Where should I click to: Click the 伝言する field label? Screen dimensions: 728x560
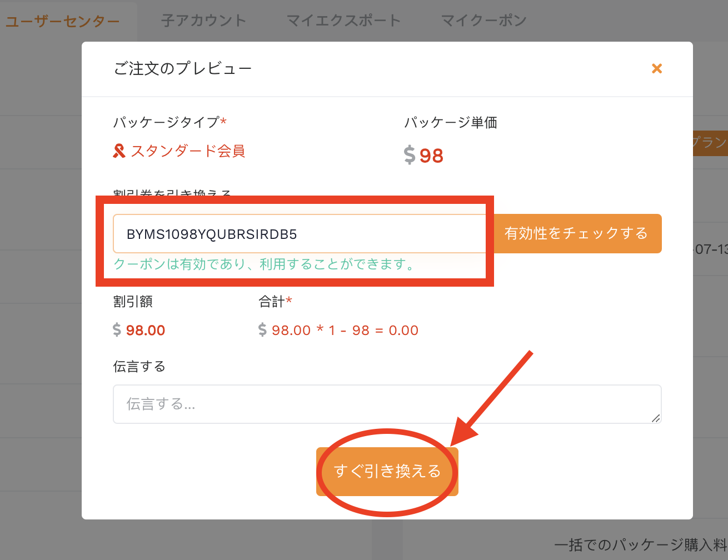click(x=139, y=367)
